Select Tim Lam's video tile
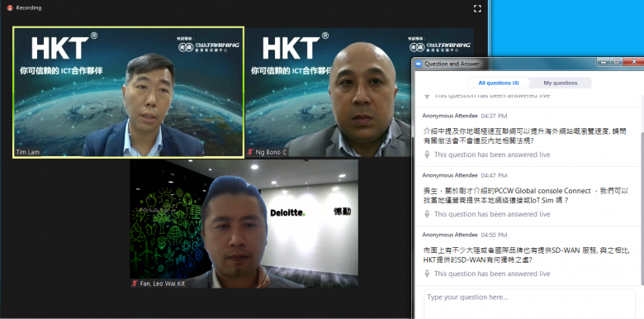The width and height of the screenshot is (644, 319). pyautogui.click(x=129, y=92)
